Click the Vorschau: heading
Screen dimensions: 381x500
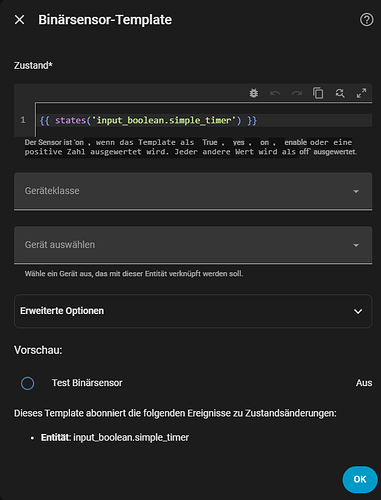[38, 350]
